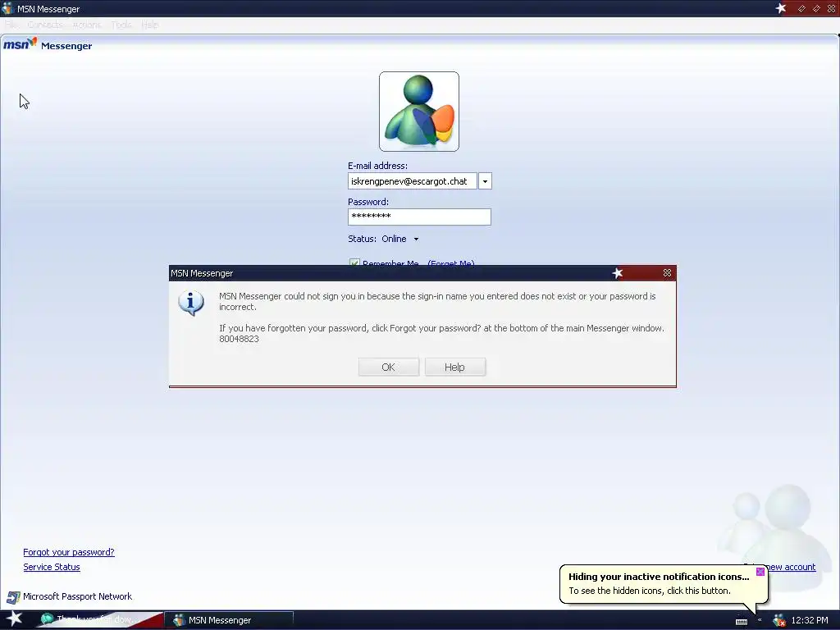Minimize the main MSN Messenger window
This screenshot has width=840, height=630.
click(x=802, y=8)
